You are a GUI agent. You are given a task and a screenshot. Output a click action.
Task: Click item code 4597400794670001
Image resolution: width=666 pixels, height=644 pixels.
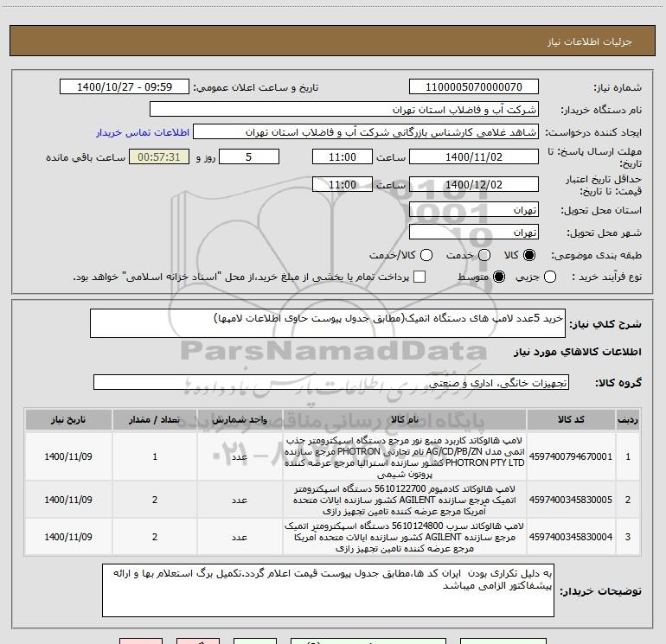[571, 456]
